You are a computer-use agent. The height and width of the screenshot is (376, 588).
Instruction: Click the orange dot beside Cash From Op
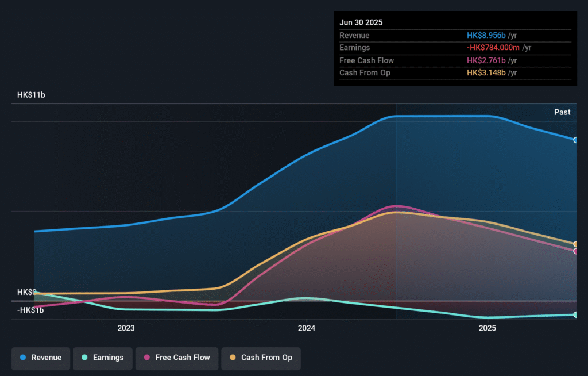tap(233, 358)
